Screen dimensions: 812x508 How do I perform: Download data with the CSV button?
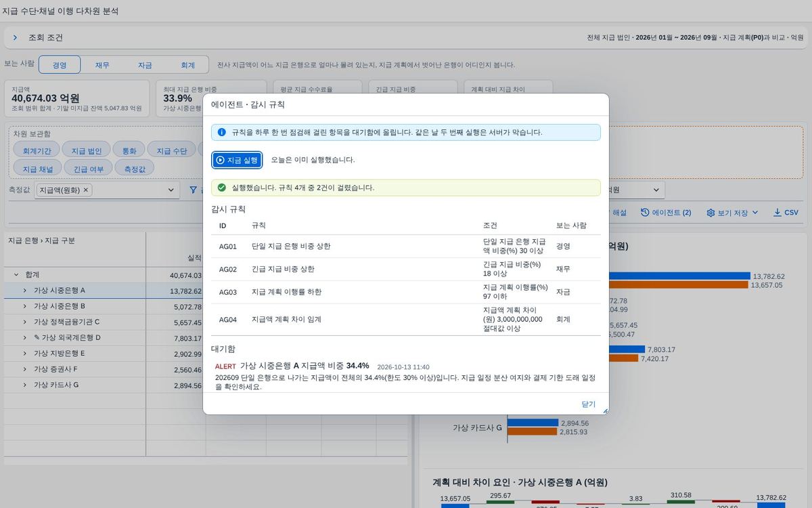click(786, 213)
